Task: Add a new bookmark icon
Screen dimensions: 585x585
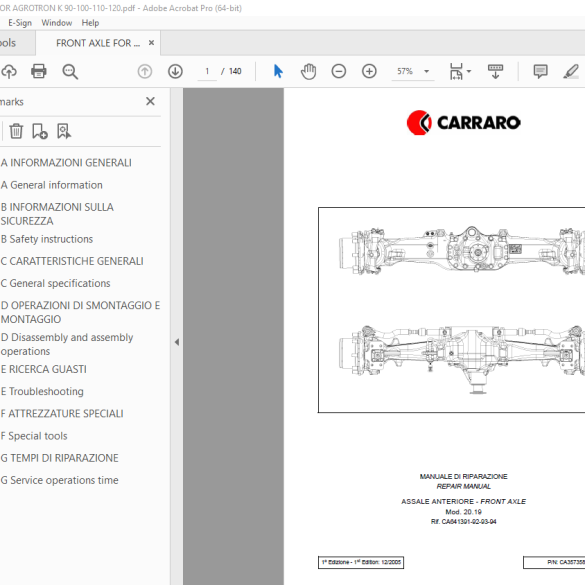Action: pos(40,131)
